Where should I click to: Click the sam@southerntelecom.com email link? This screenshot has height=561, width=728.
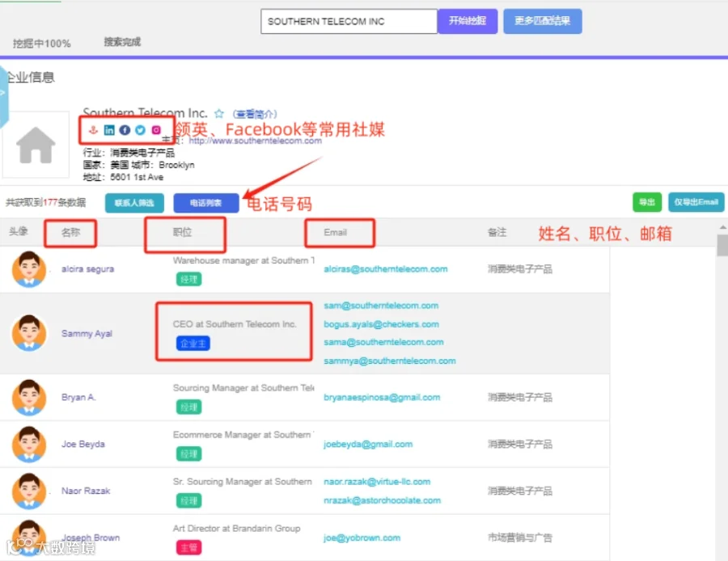(381, 306)
